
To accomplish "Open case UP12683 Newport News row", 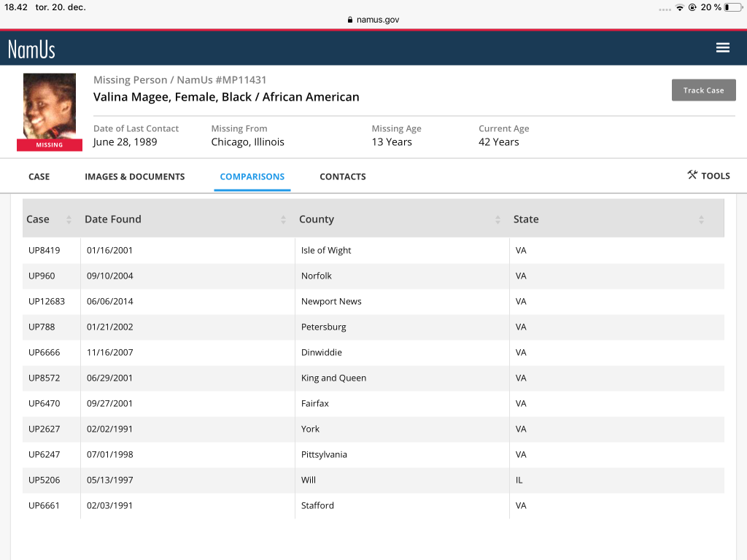I will (x=47, y=301).
